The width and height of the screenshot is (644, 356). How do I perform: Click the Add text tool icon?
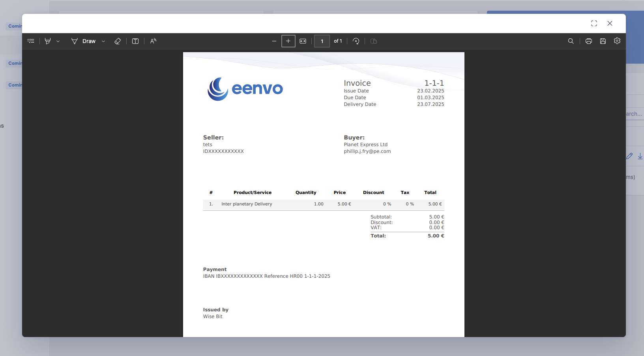coord(135,41)
